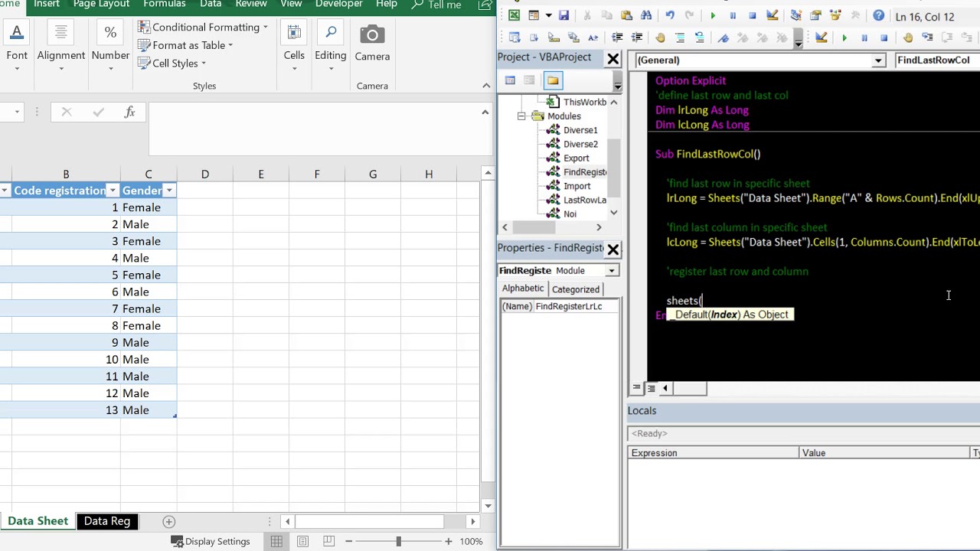Switch to Categorized tab in Properties window
980x551 pixels.
pos(576,289)
